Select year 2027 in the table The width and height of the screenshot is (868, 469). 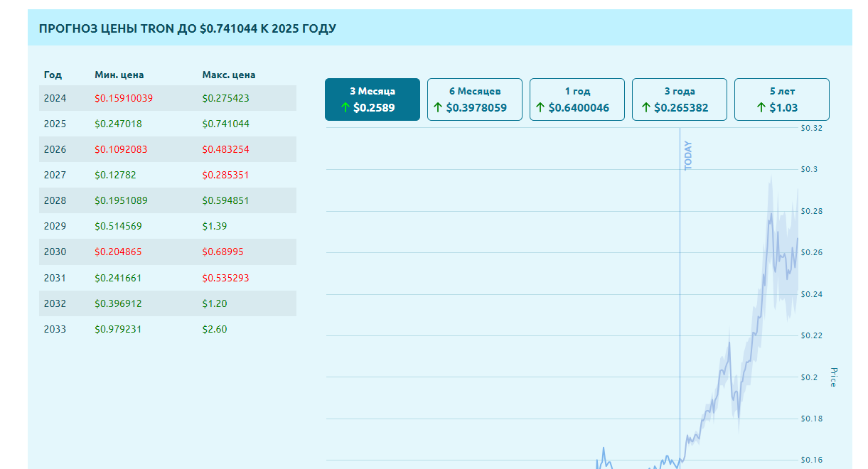pyautogui.click(x=55, y=175)
